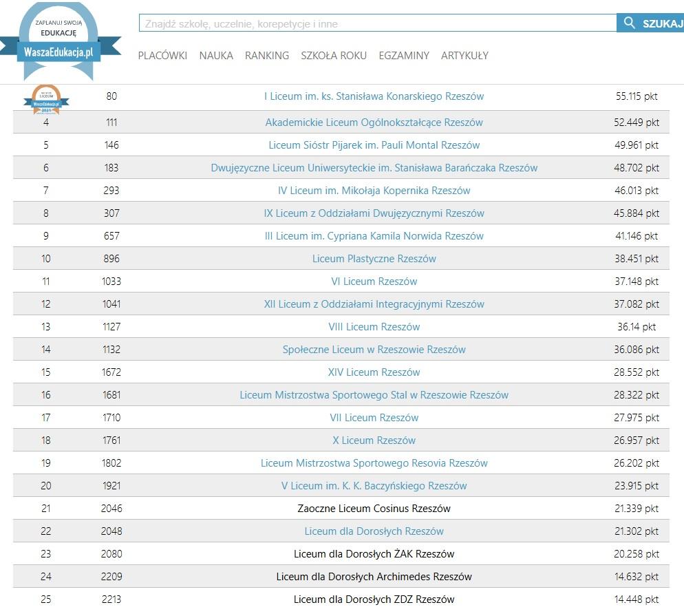
Task: Open Akademickie Liceum Ogólnokształcące Rzeszów link
Action: pos(374,123)
